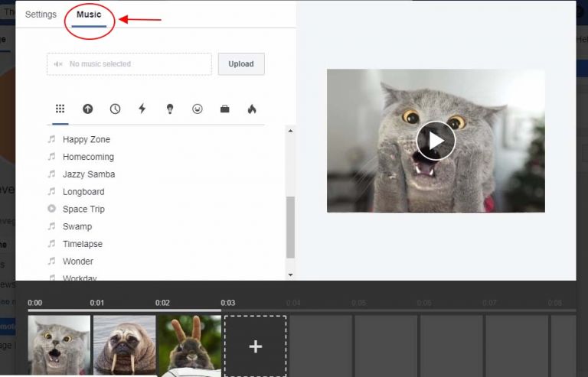Choose the Jazzy Samba track

coord(89,174)
